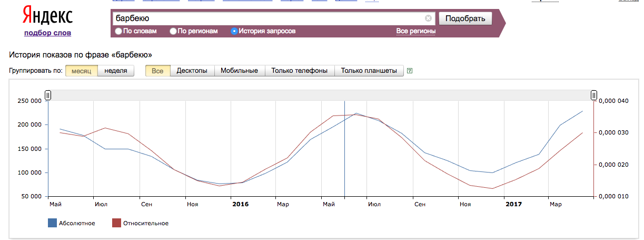
Task: Show data for Только телефоны
Action: point(299,71)
